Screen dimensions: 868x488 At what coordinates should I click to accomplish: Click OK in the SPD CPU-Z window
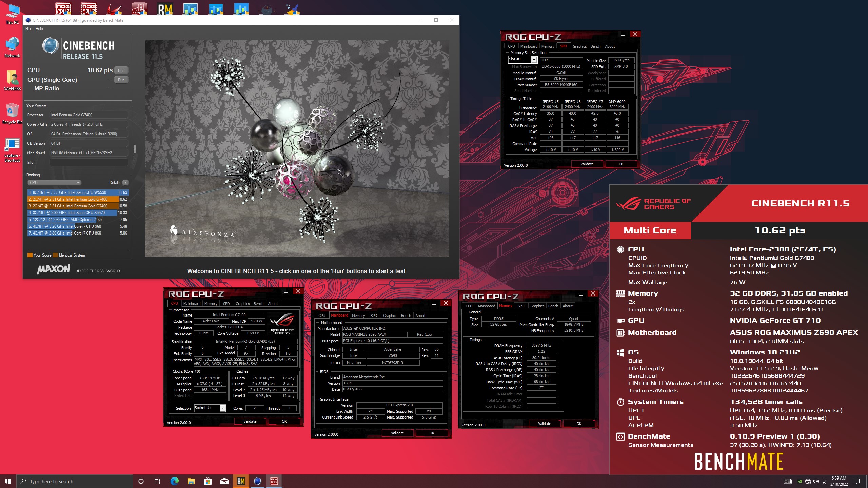(x=621, y=164)
